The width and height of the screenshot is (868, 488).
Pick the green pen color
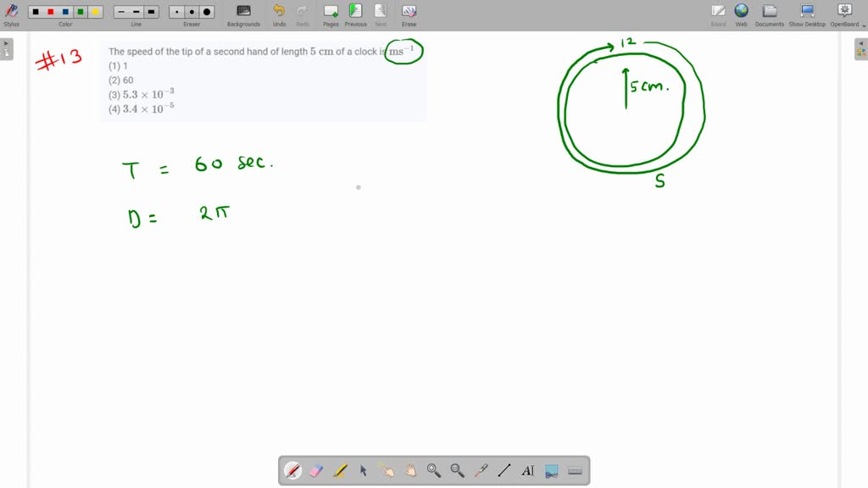[81, 12]
